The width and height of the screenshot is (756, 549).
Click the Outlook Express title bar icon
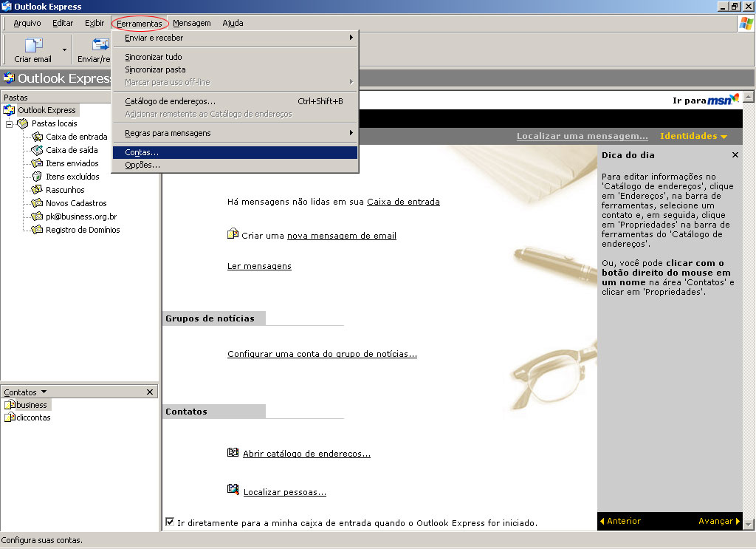(6, 6)
